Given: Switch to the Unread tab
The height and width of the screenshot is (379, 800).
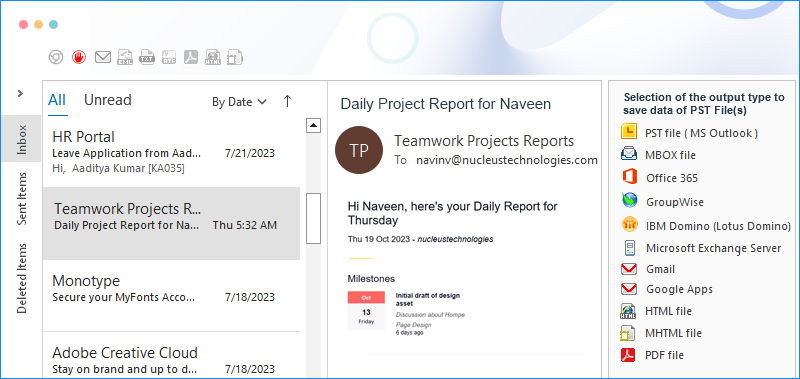Looking at the screenshot, I should coord(108,99).
